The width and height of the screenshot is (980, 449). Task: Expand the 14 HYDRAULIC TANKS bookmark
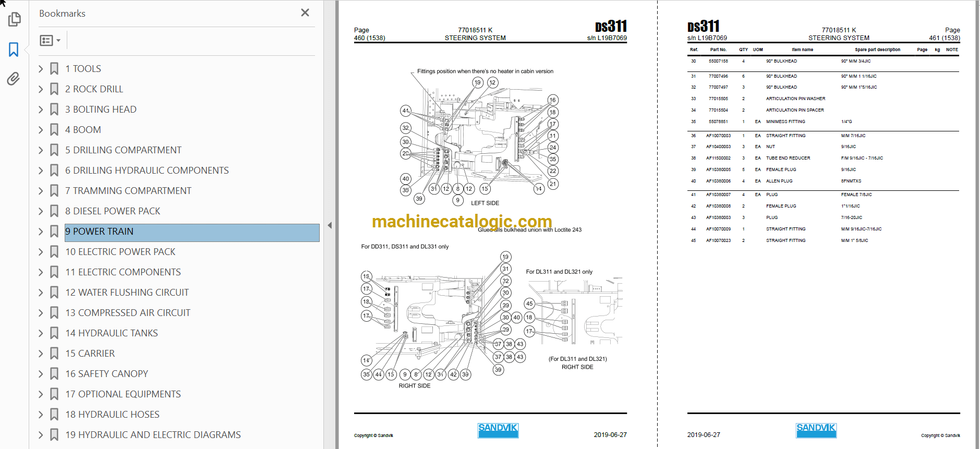pos(41,333)
